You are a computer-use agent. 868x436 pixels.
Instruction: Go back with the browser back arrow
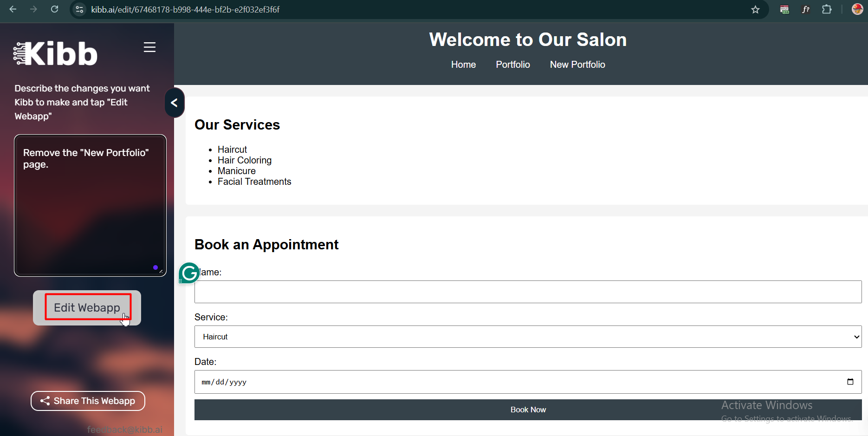[x=13, y=9]
